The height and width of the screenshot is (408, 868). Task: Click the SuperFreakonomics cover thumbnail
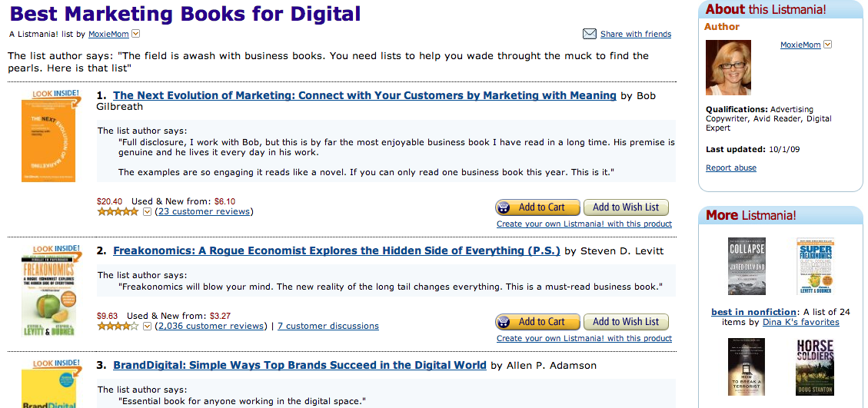pyautogui.click(x=815, y=267)
